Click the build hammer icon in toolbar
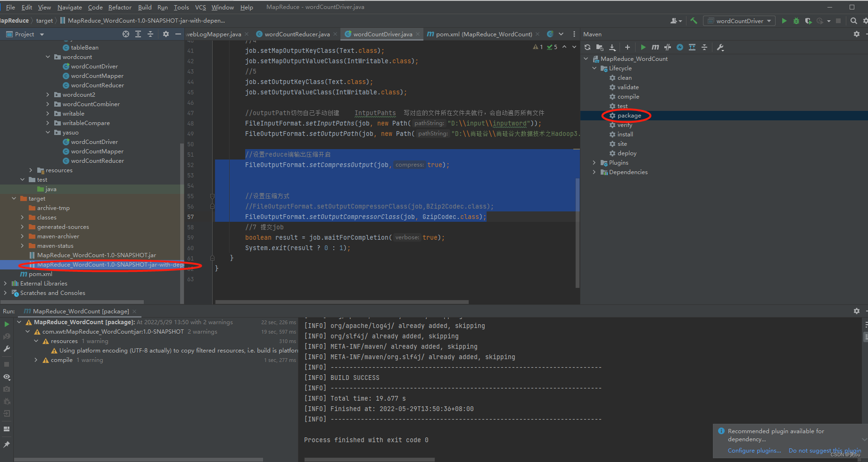The height and width of the screenshot is (462, 868). click(694, 21)
